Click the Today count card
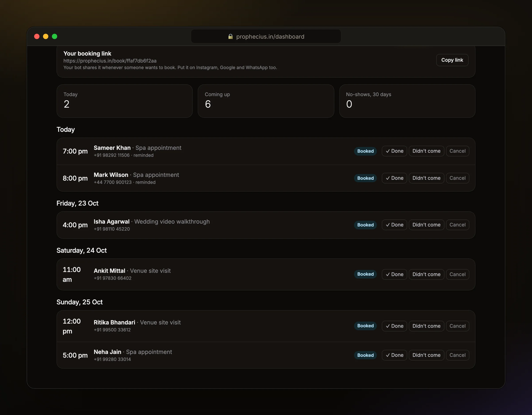The width and height of the screenshot is (532, 415). coord(125,101)
